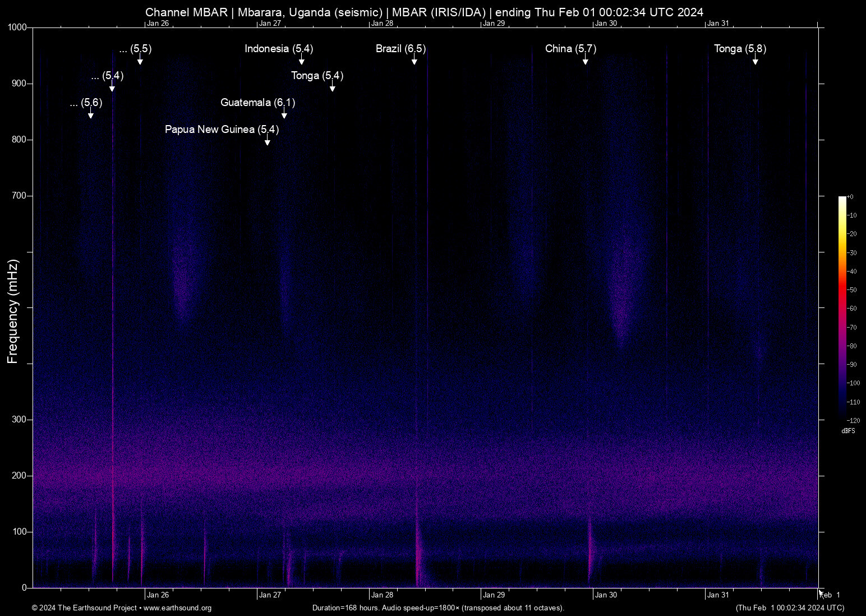
Task: Click the arrow under the ... (5.6) label
Action: tap(90, 114)
